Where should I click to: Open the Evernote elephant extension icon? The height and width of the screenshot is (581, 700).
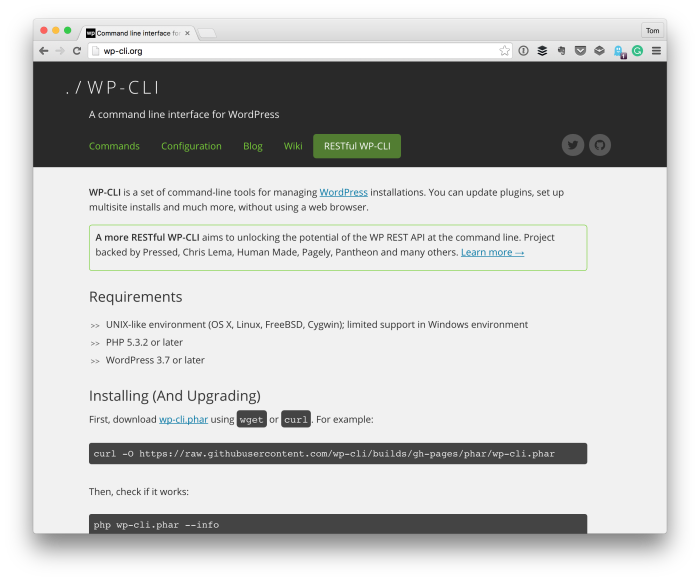click(x=561, y=51)
